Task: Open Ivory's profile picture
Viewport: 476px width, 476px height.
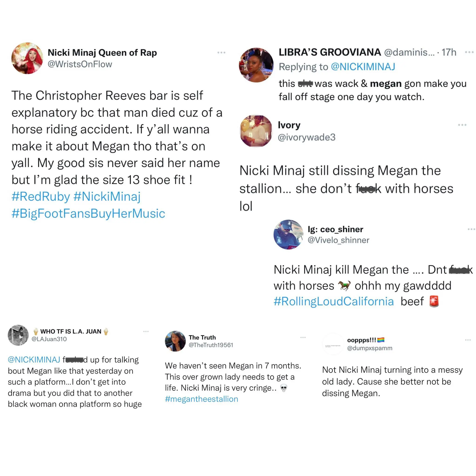Action: (x=256, y=131)
